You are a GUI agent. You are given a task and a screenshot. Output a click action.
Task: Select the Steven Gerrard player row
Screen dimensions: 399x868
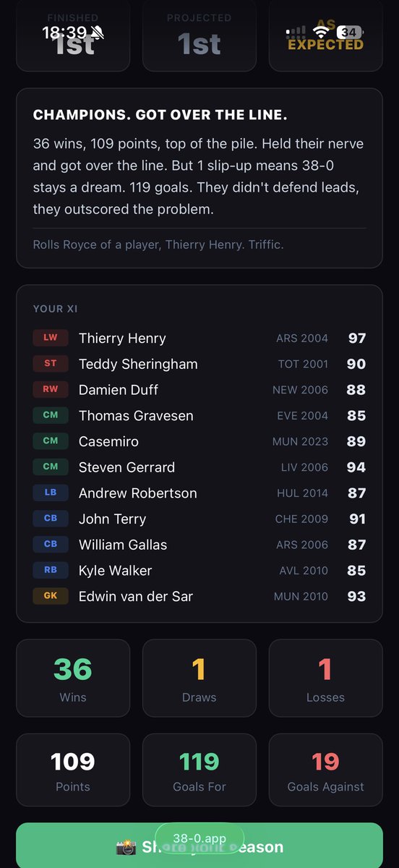pos(199,467)
